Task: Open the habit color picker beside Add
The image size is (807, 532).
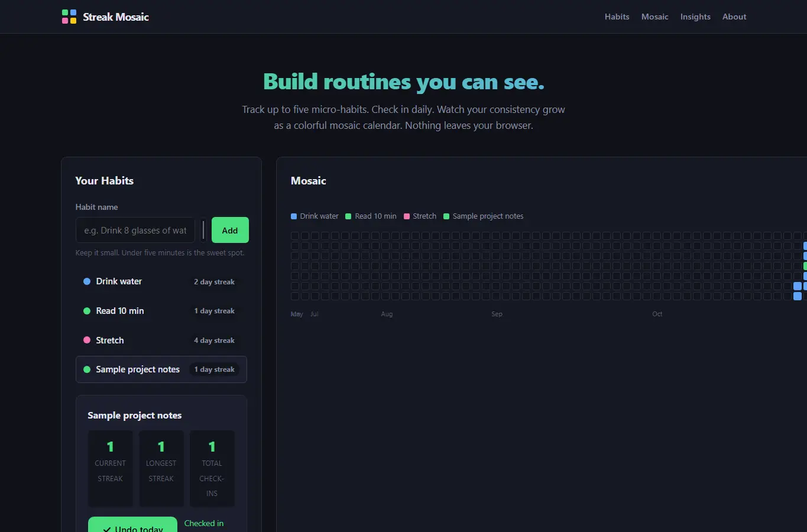Action: (x=203, y=230)
